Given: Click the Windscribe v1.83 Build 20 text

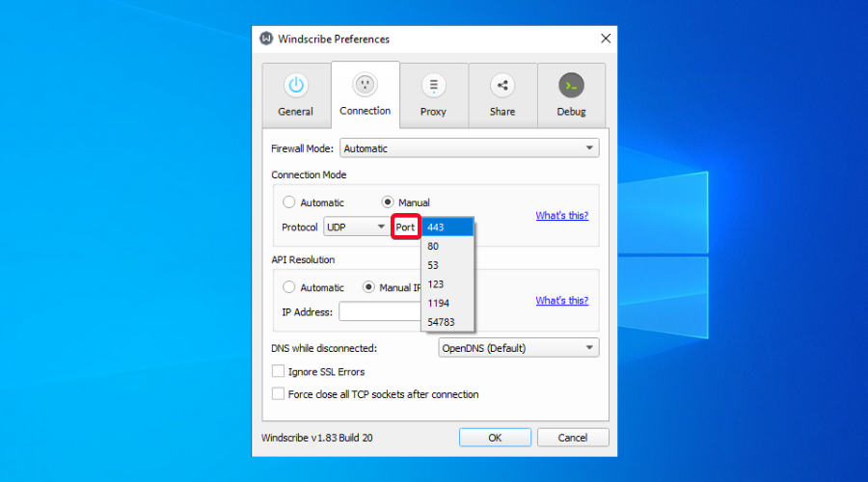Looking at the screenshot, I should [x=316, y=438].
